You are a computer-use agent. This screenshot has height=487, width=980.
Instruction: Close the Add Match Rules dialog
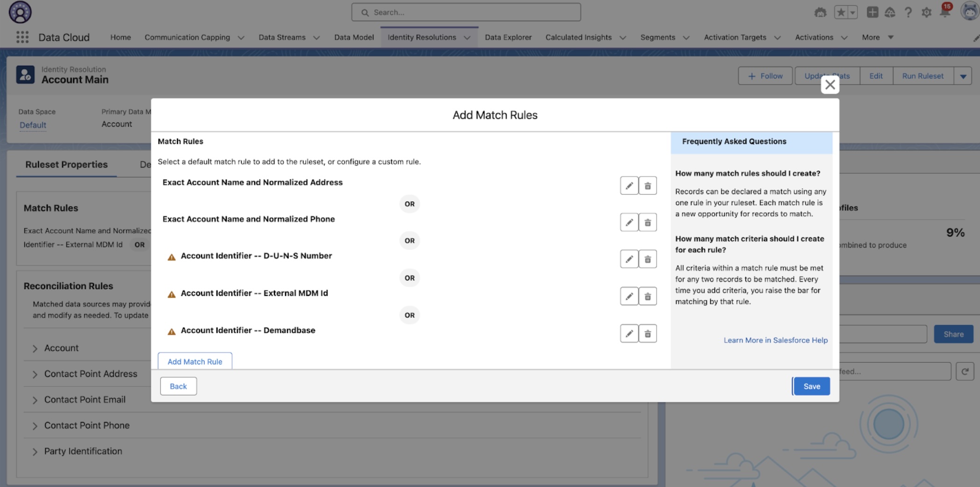point(830,85)
